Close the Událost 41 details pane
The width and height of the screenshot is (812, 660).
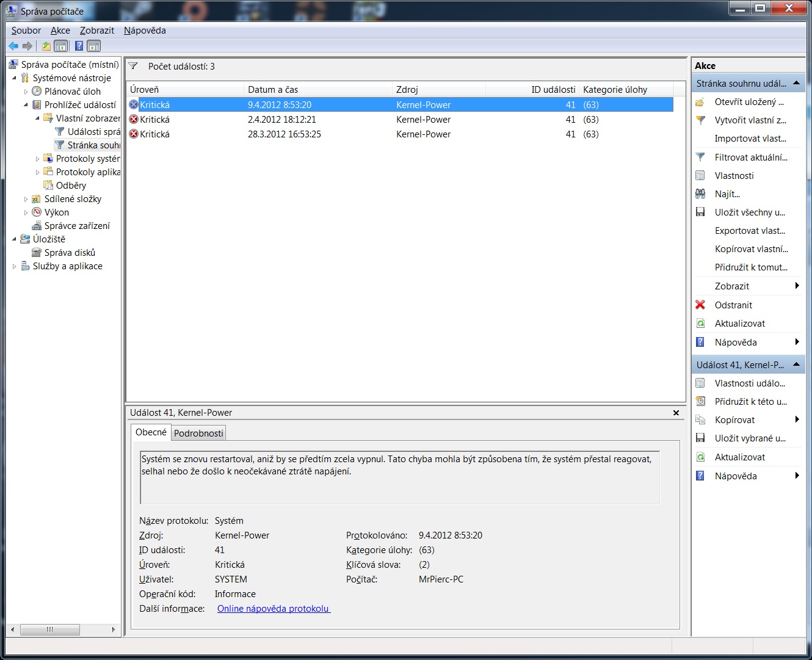(676, 413)
